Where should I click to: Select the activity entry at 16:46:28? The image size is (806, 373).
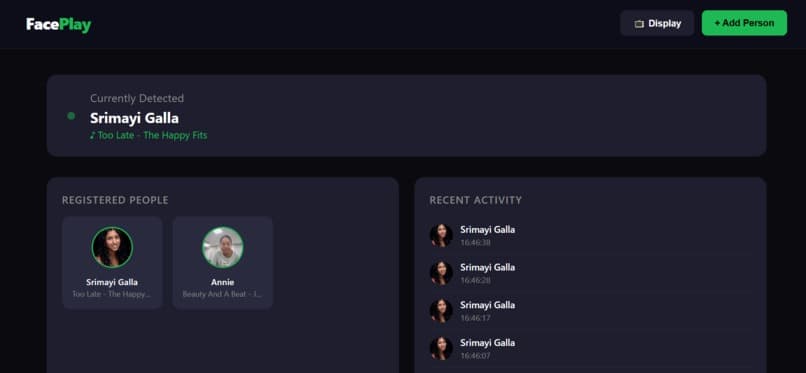coord(590,273)
